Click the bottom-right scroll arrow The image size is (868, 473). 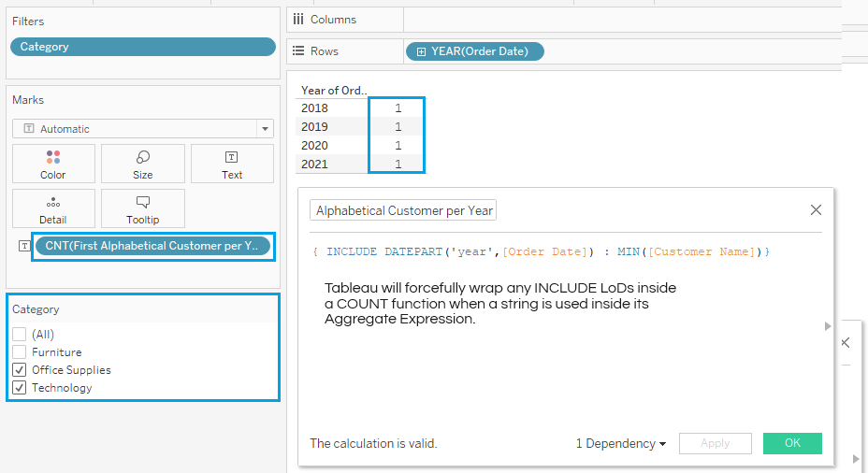(x=856, y=459)
